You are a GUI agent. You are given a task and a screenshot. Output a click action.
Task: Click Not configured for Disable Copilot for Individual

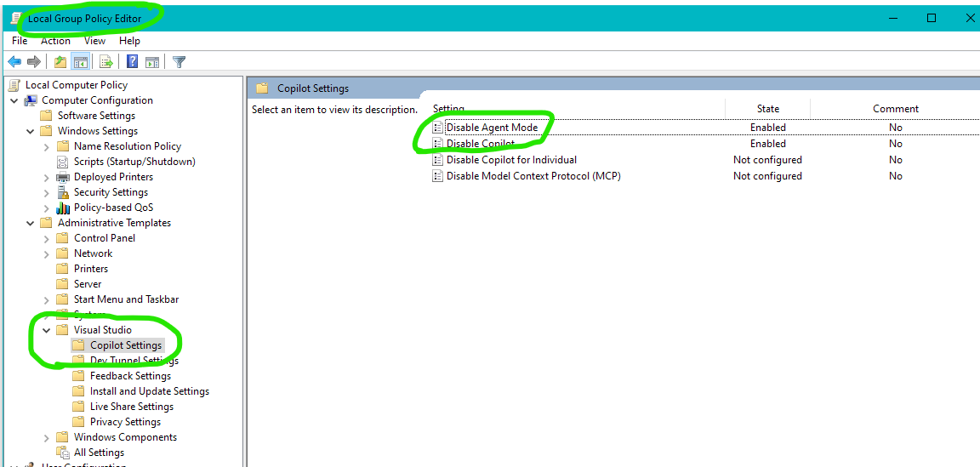[x=767, y=160]
